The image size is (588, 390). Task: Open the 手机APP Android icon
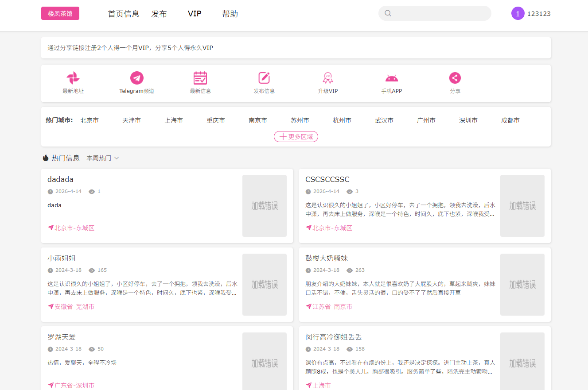tap(392, 78)
